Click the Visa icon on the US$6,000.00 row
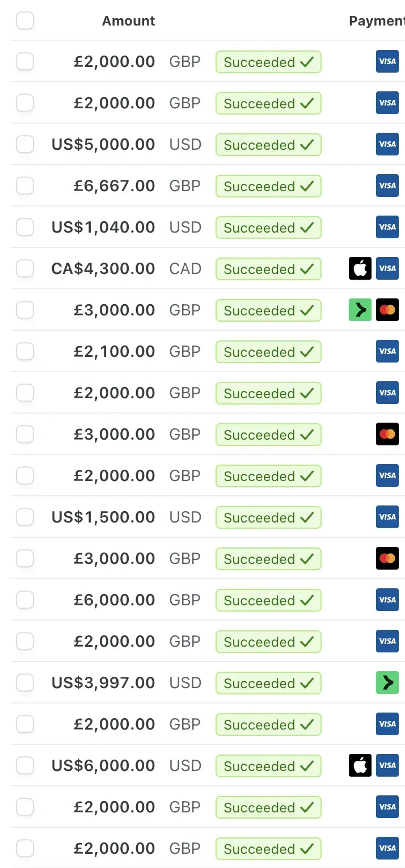 (387, 765)
